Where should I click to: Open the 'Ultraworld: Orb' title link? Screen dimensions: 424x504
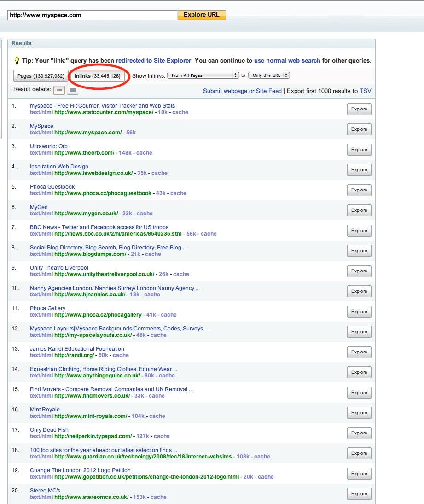coord(48,146)
